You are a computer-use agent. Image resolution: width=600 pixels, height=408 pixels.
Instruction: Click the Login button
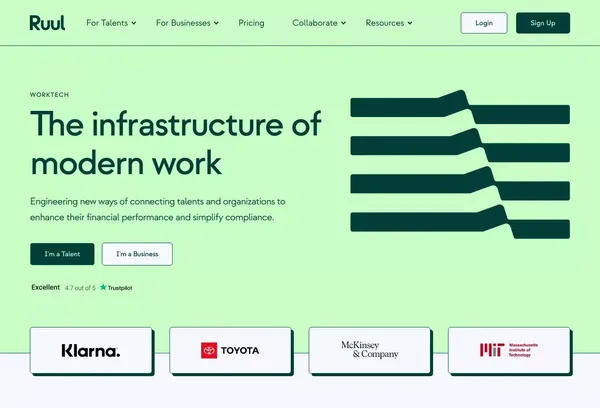coord(484,23)
